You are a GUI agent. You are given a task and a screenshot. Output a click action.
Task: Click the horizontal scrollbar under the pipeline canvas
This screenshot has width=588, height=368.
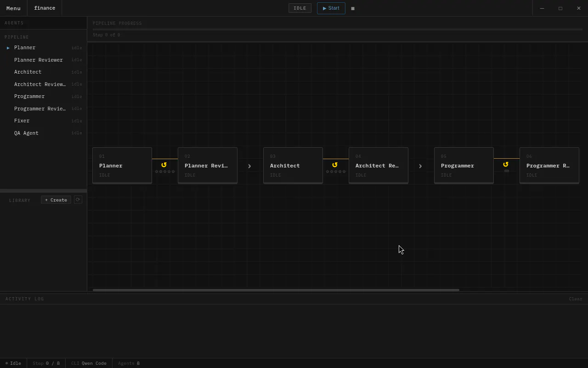point(276,290)
